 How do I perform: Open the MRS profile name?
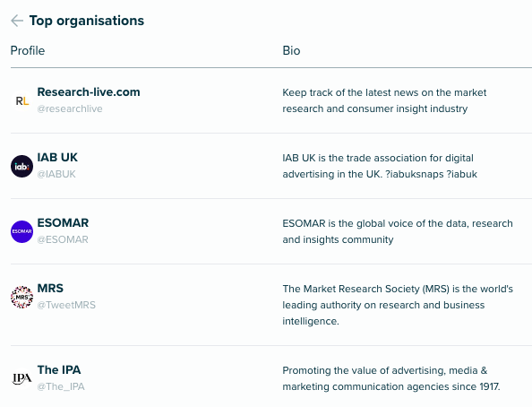click(x=50, y=288)
